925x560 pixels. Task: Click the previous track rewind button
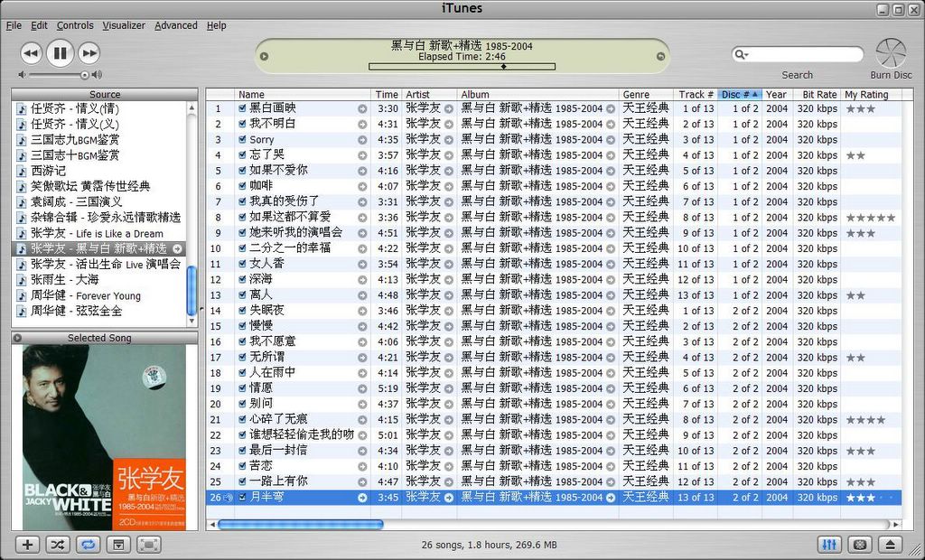[x=31, y=53]
